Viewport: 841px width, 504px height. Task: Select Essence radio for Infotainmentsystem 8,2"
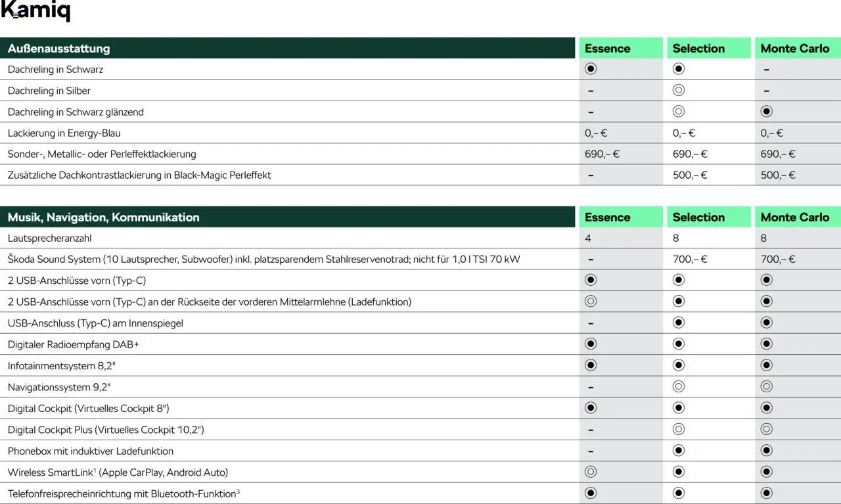(x=591, y=365)
